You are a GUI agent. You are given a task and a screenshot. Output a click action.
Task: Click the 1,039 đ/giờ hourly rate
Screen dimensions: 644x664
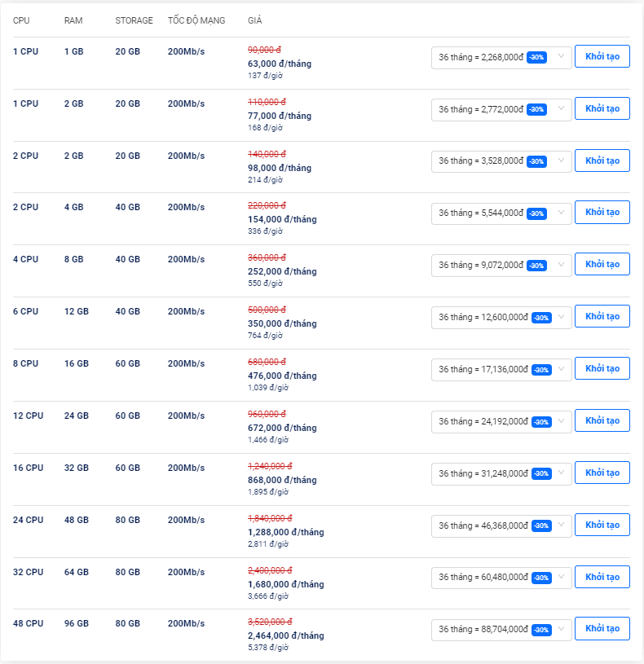[x=268, y=388]
